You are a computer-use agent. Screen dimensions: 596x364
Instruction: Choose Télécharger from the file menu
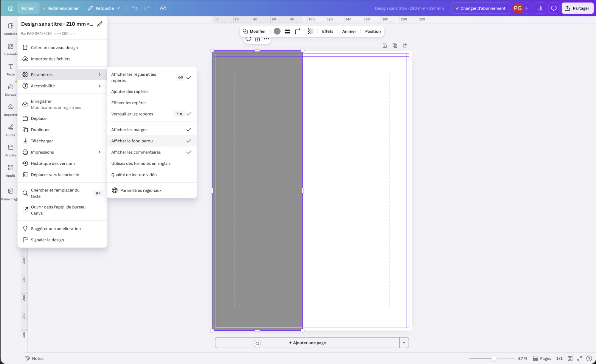point(42,141)
